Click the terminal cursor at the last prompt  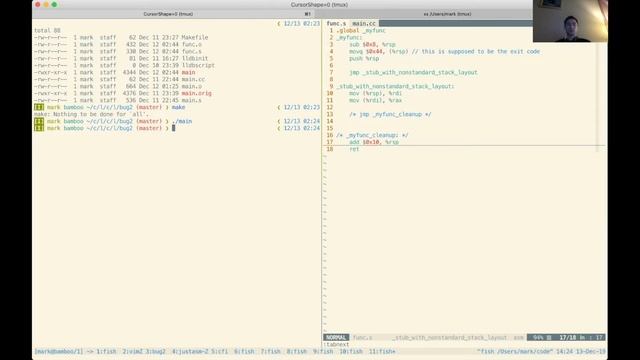(173, 128)
